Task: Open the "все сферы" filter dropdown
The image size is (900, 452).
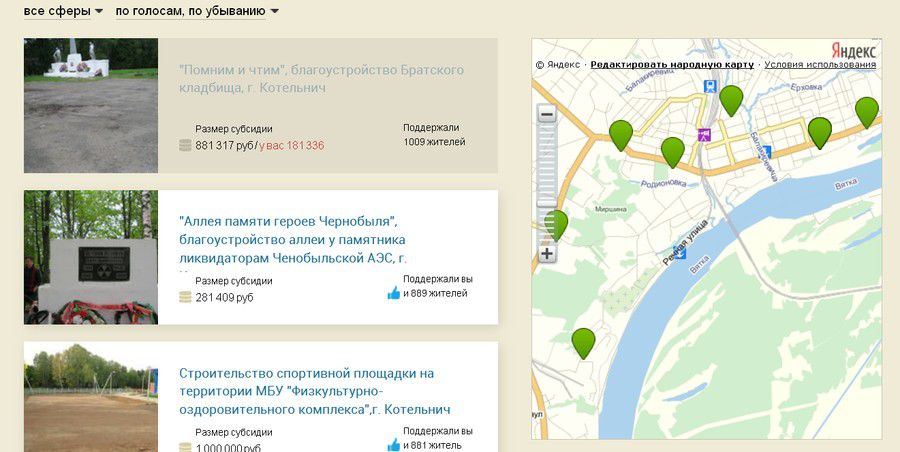Action: (x=63, y=12)
